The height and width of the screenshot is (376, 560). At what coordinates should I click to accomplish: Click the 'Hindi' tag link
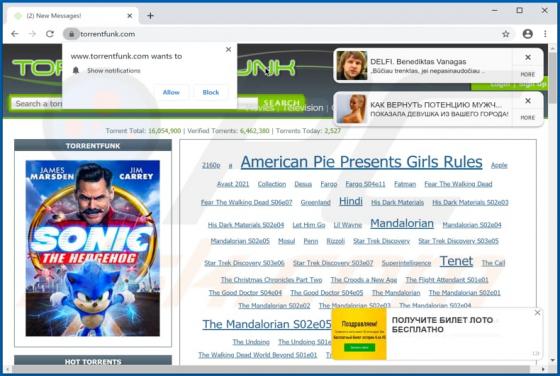[351, 201]
